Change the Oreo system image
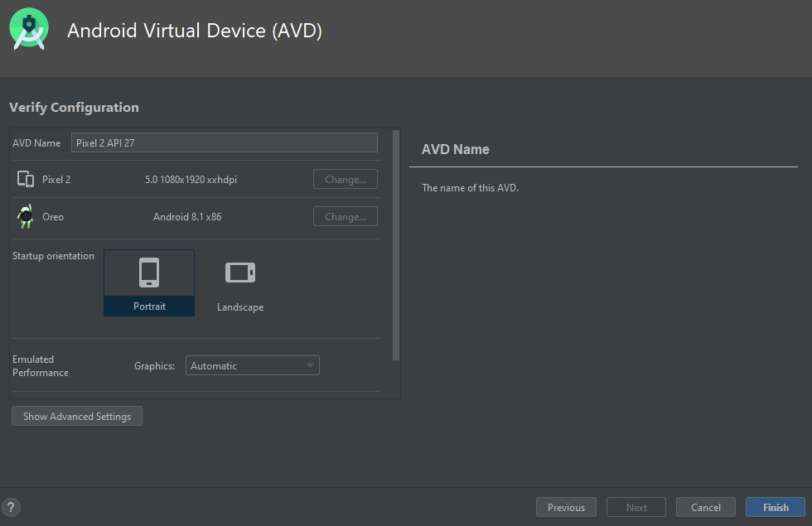This screenshot has width=812, height=526. coord(345,216)
